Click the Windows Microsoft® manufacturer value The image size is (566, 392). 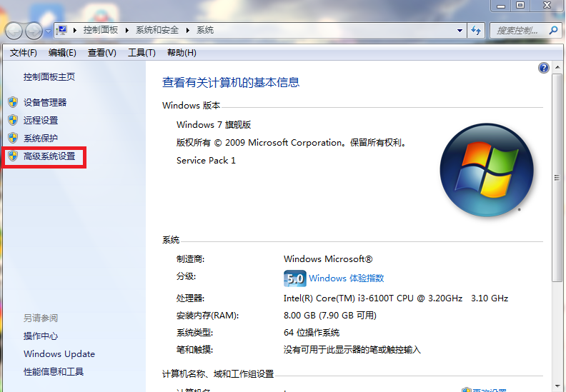coord(328,259)
